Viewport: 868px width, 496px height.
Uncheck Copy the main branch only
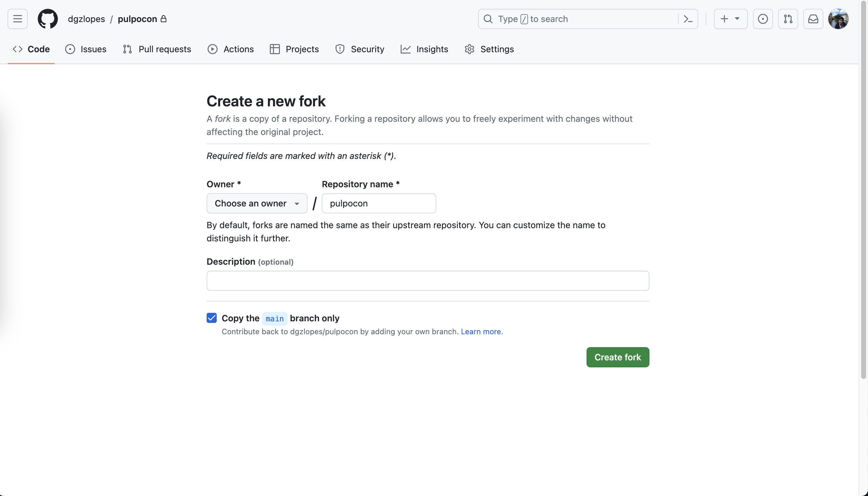tap(211, 318)
